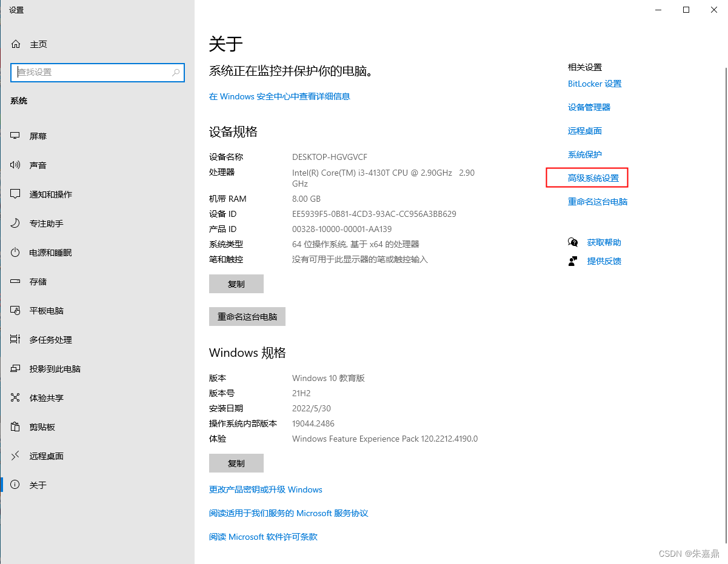Select 存储 in the sidebar
This screenshot has height=564, width=728.
[97, 282]
